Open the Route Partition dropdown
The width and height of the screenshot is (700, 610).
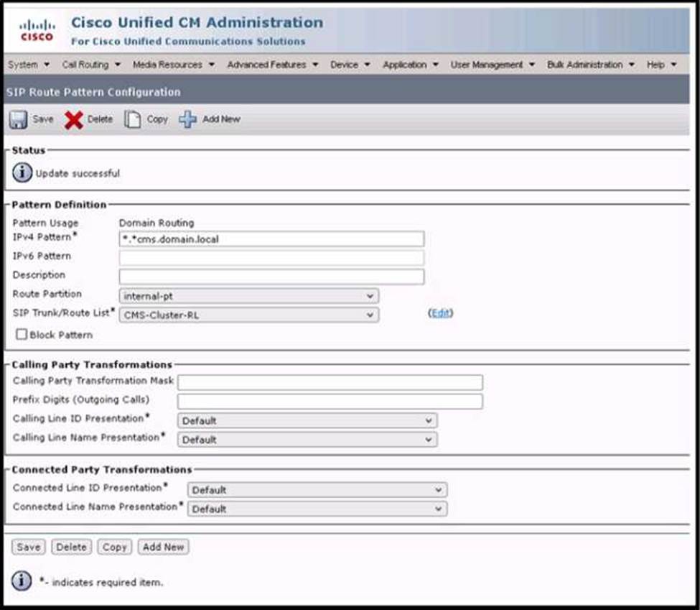pyautogui.click(x=249, y=296)
